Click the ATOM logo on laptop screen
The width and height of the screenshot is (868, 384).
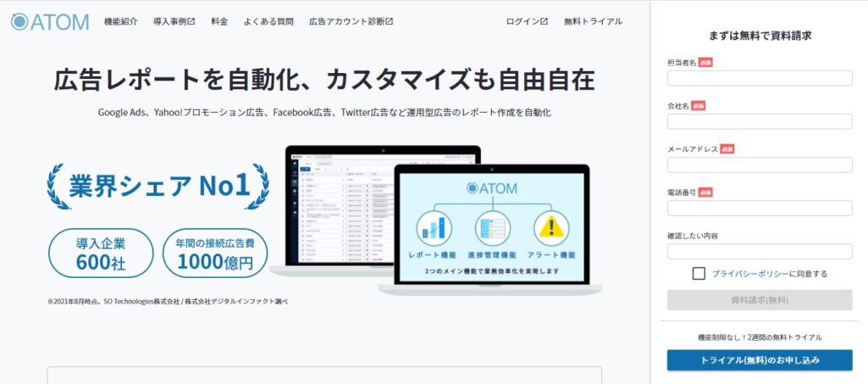click(492, 191)
